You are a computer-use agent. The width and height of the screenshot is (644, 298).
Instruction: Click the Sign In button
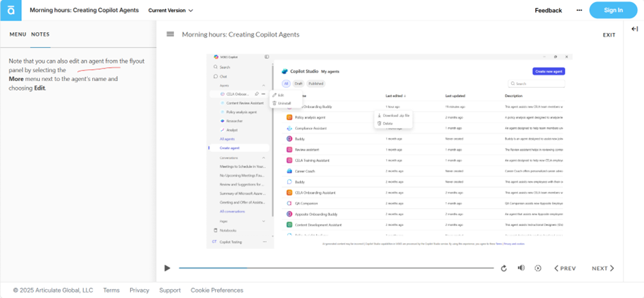point(613,10)
